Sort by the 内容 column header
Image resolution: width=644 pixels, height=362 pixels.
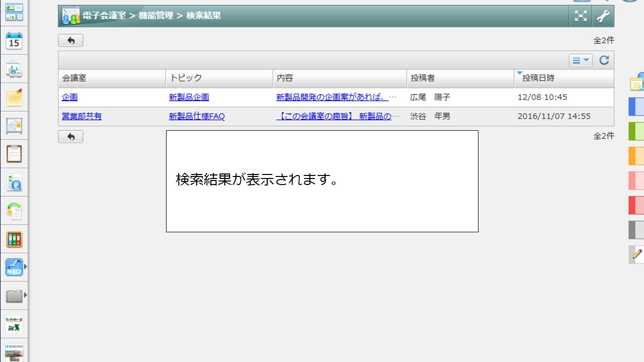340,78
